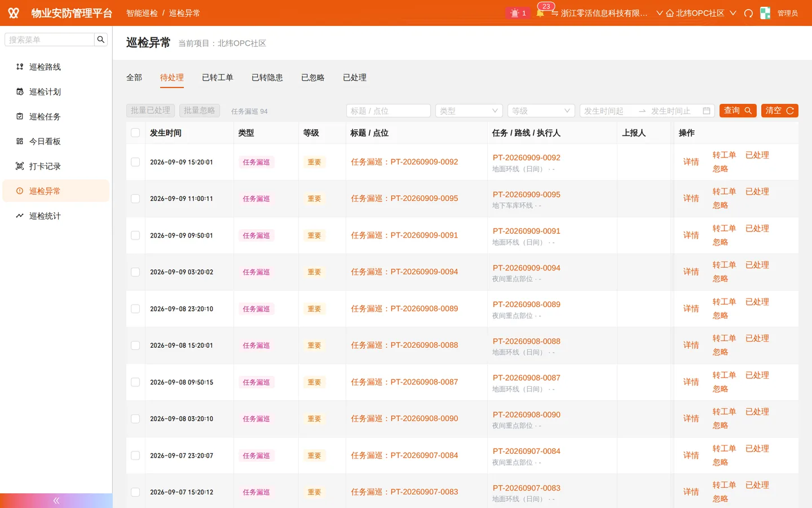Switch to the 全部 tab
812x508 pixels.
[134, 77]
